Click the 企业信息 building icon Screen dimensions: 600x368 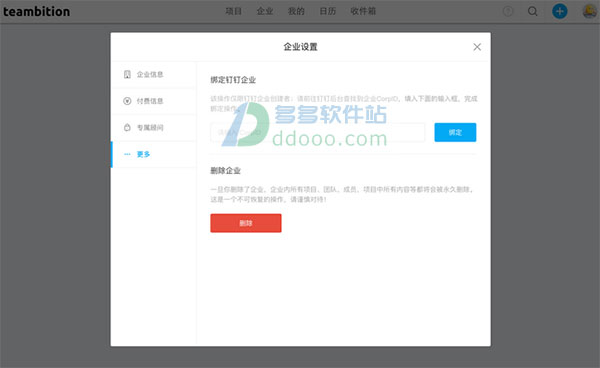[127, 74]
